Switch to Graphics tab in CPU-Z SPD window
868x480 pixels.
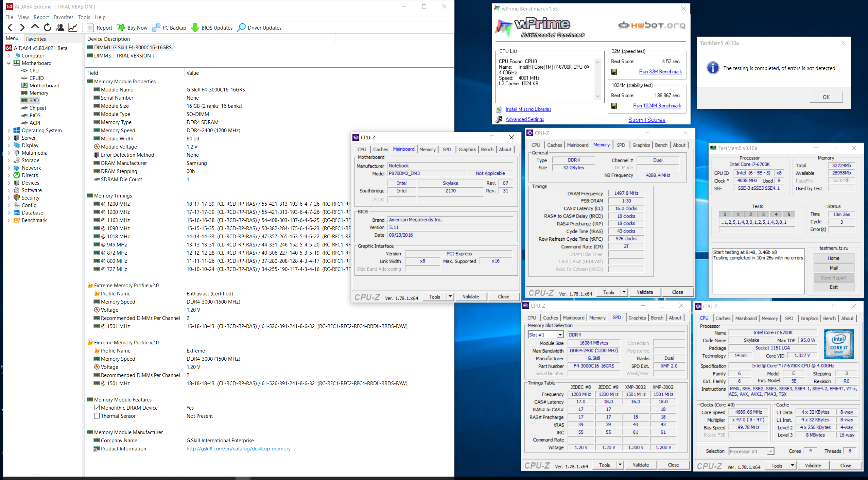coord(637,318)
